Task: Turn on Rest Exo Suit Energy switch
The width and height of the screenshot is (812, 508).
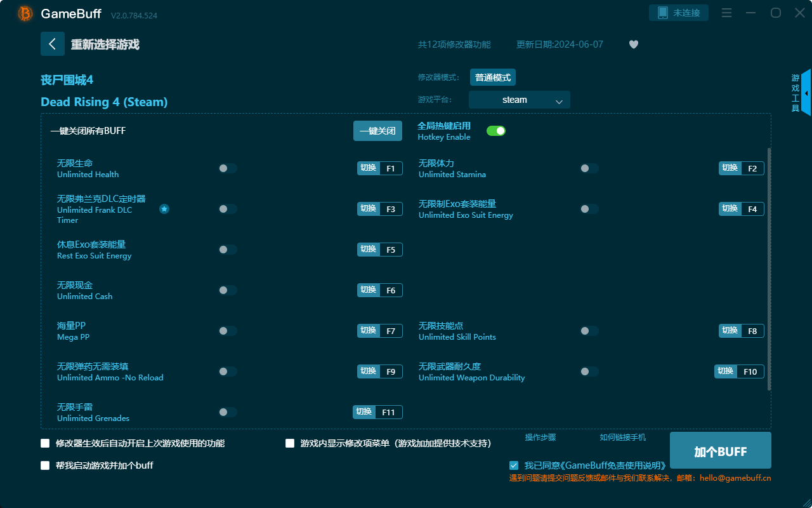Action: [228, 250]
